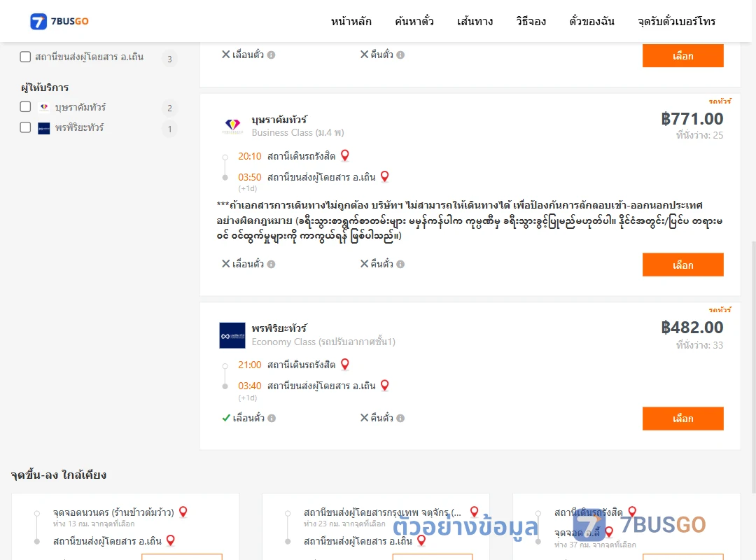Click พรพิริยะทัวร์ logo in operator filter
The image size is (756, 560).
point(44,128)
